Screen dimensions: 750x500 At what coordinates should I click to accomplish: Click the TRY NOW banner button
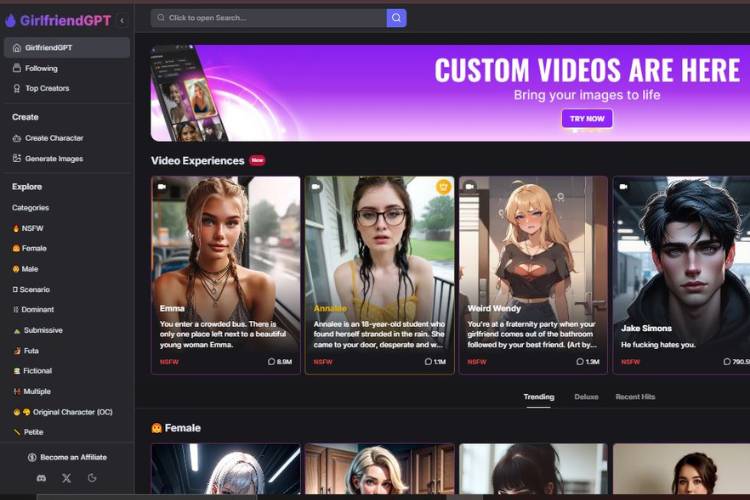587,119
